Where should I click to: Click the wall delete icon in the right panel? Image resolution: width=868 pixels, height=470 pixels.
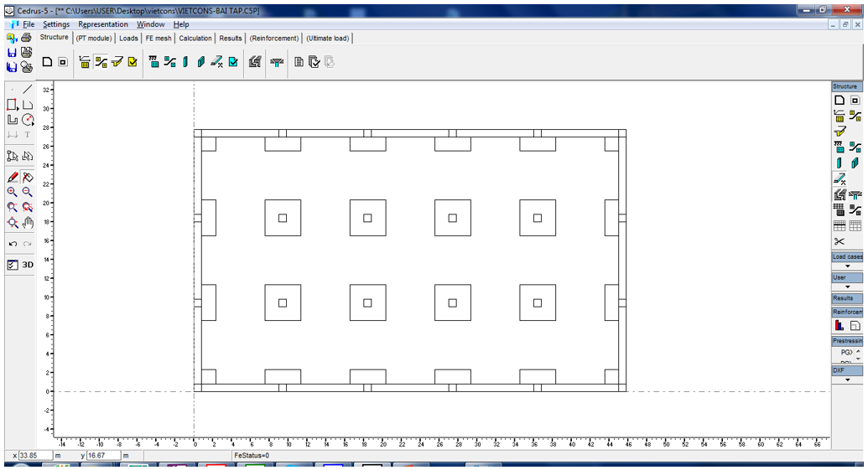(x=839, y=178)
